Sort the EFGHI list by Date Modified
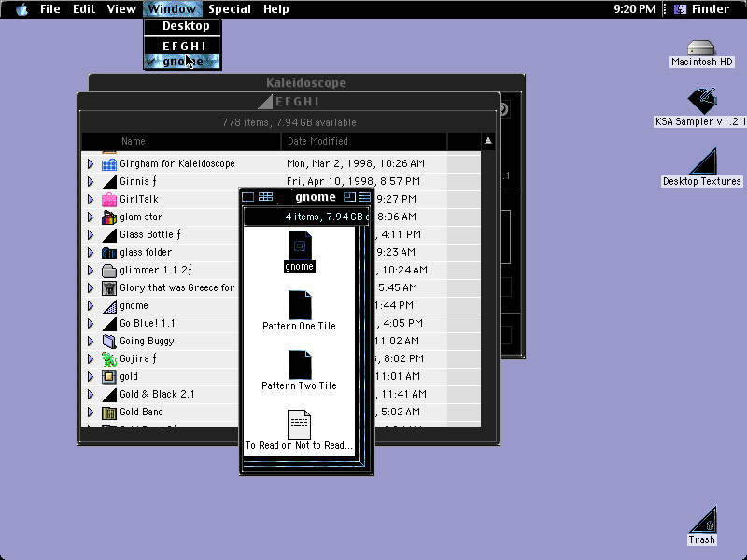The width and height of the screenshot is (747, 560). click(364, 141)
